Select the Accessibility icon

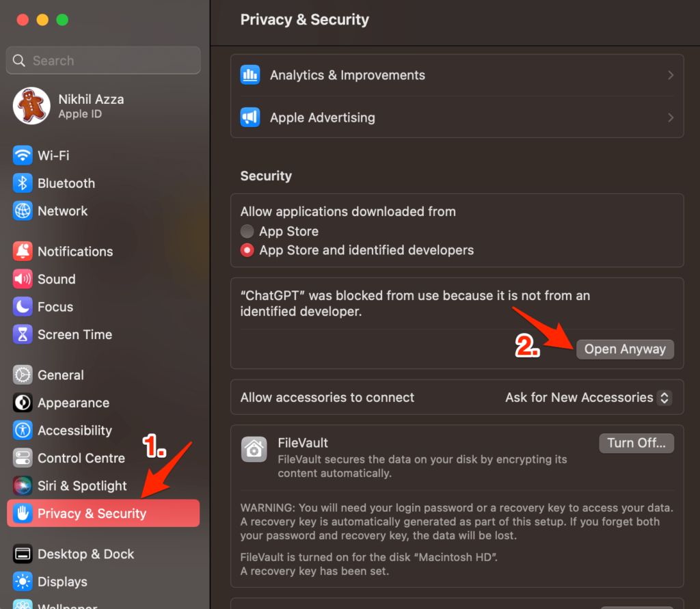[23, 431]
